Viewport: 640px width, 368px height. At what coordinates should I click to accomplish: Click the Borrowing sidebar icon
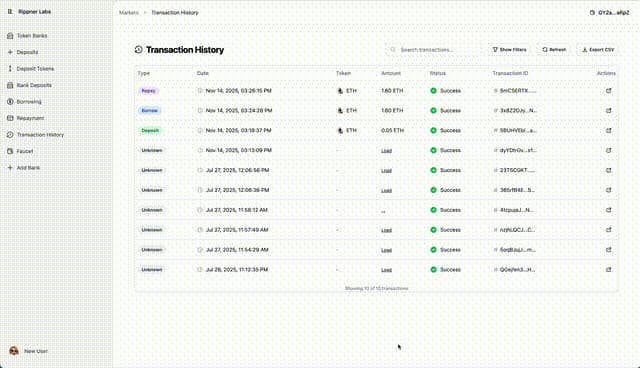click(10, 102)
